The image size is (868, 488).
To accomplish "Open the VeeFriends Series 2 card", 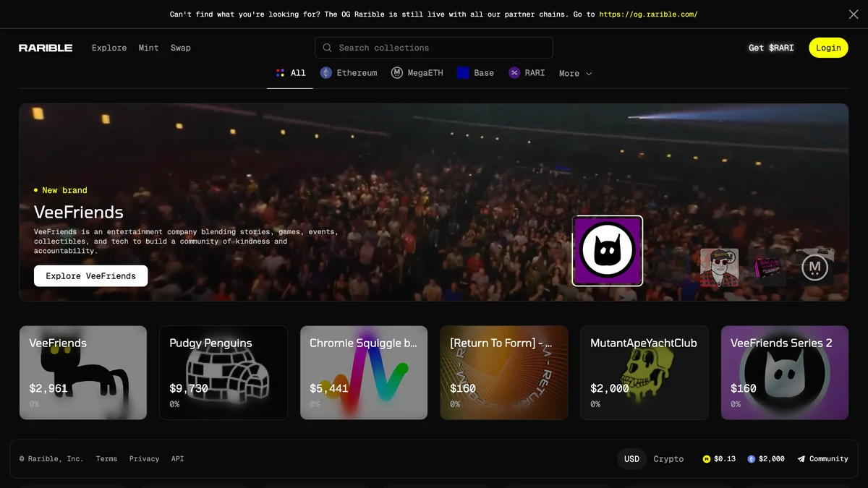I will click(785, 372).
